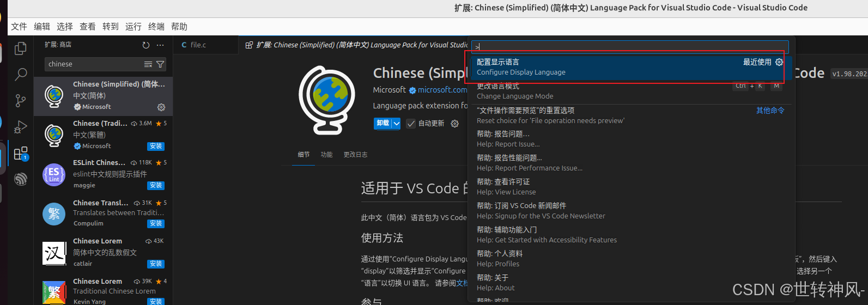Switch to the 功能 features tab

pos(326,155)
